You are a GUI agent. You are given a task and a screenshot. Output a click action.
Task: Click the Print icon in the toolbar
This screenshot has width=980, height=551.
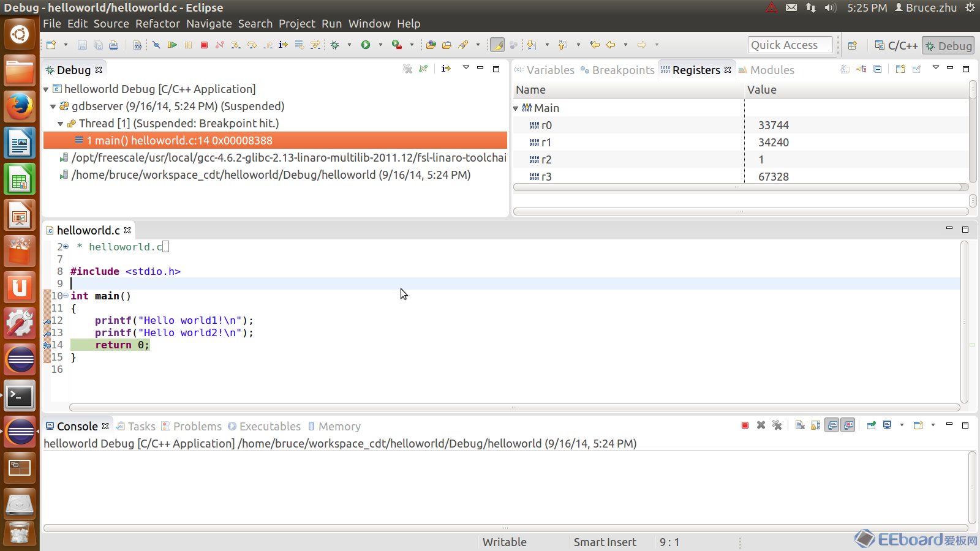point(114,45)
